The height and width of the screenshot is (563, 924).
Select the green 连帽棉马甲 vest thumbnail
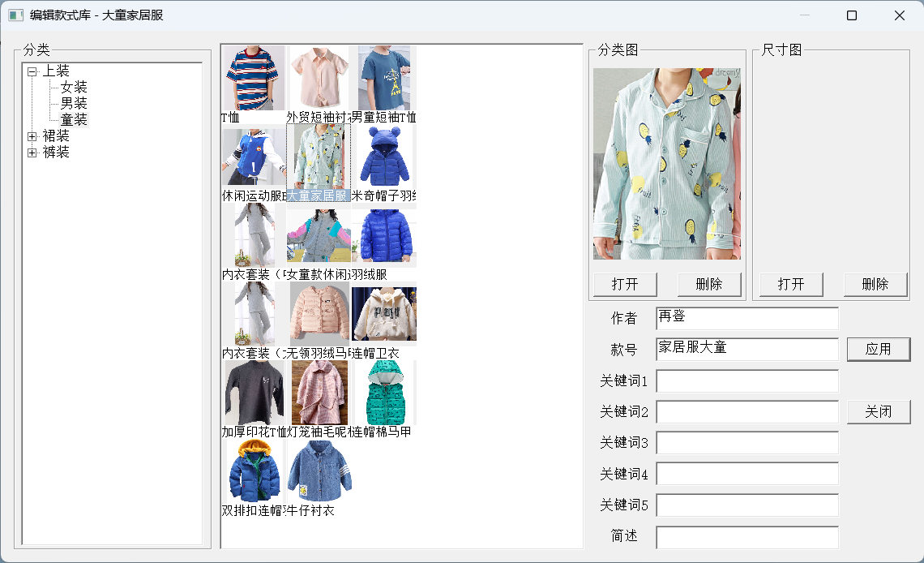[x=384, y=392]
